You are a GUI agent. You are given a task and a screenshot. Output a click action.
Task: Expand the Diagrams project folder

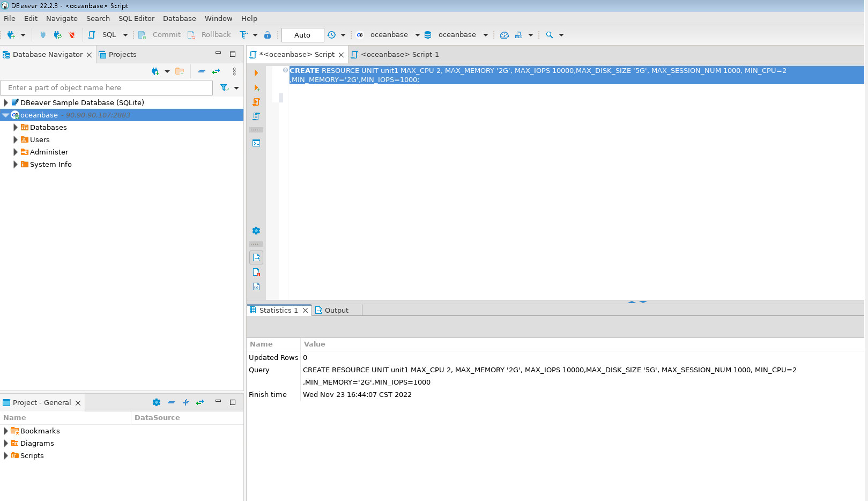[5, 443]
